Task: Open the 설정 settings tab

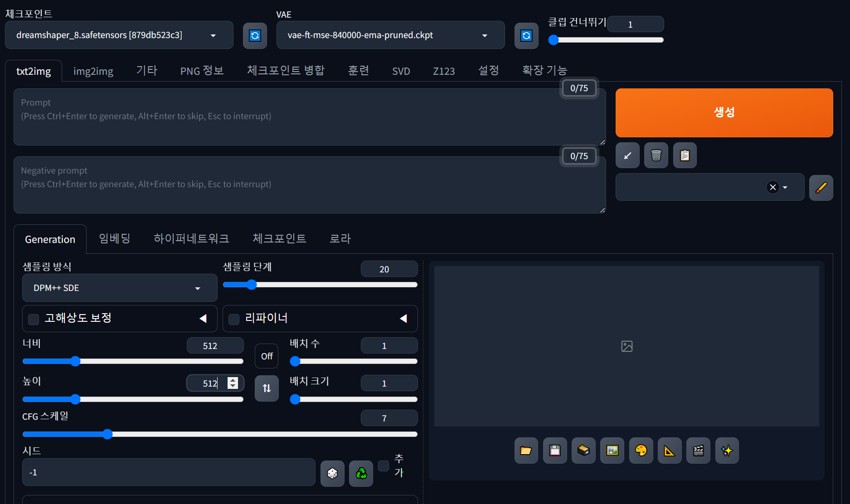Action: (489, 70)
